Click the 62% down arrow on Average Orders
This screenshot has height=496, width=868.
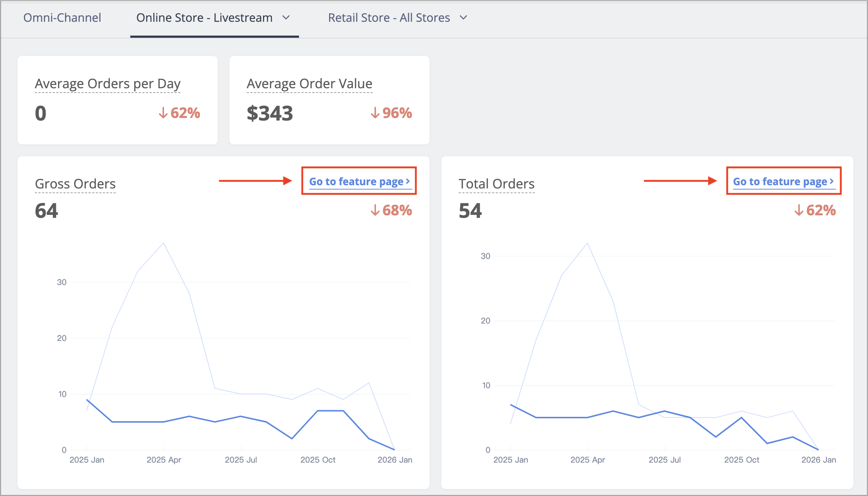163,113
